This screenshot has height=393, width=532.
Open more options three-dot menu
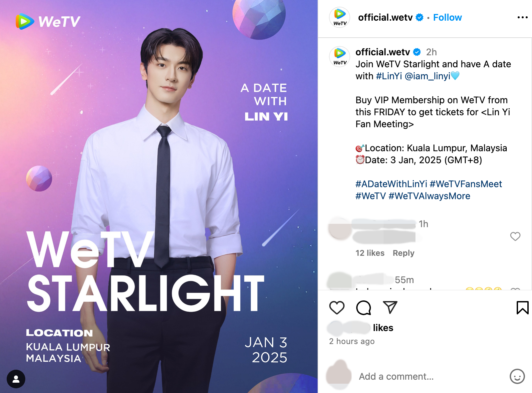tap(522, 17)
